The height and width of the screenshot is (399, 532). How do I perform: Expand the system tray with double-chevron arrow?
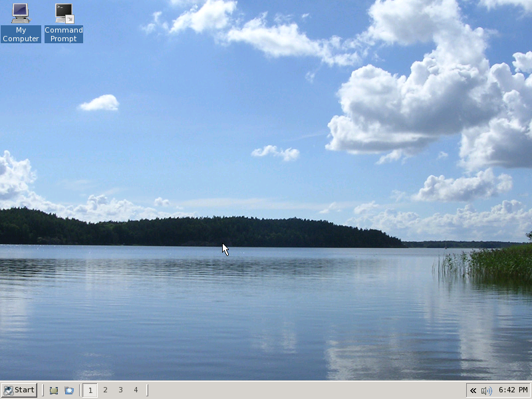473,390
